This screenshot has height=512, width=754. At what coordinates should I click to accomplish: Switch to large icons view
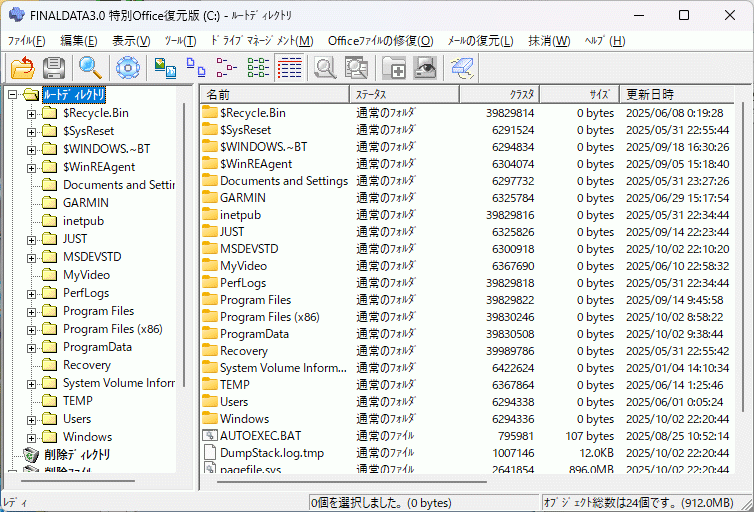click(165, 67)
